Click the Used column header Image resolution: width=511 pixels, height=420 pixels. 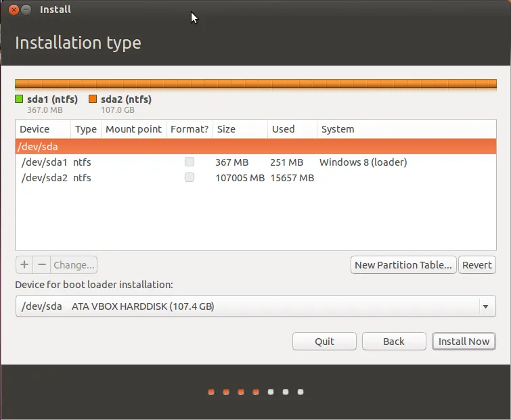(292, 129)
